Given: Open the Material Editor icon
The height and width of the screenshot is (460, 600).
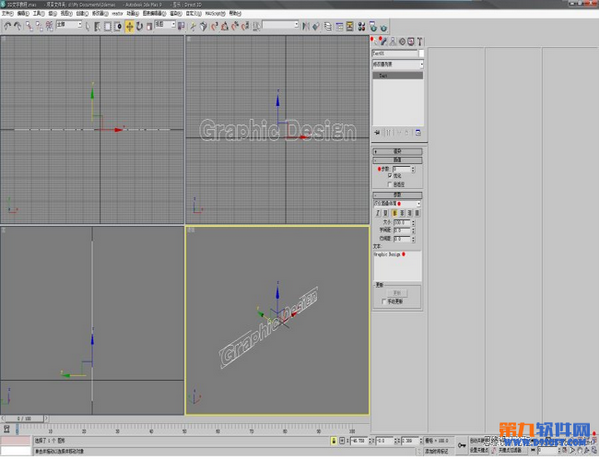Looking at the screenshot, I should pyautogui.click(x=361, y=26).
